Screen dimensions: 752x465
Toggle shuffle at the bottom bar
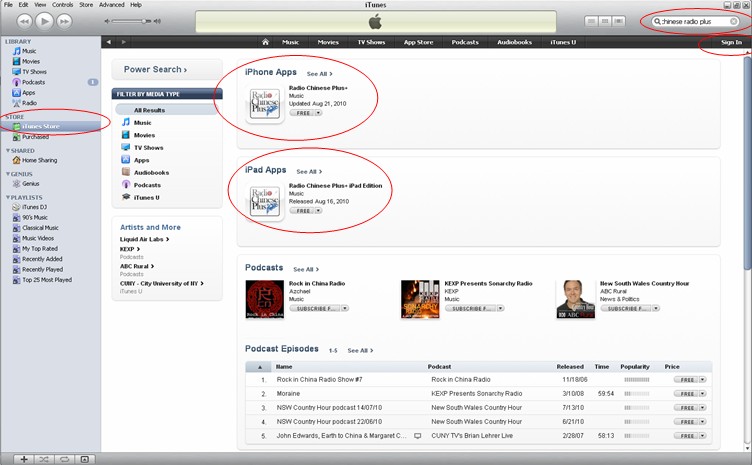click(44, 459)
